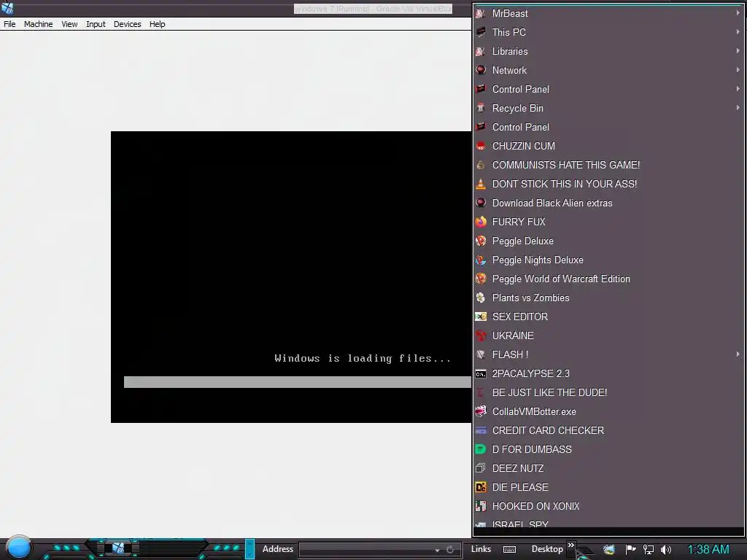
Task: Click the Excel SEX EDITOR icon
Action: 481,316
